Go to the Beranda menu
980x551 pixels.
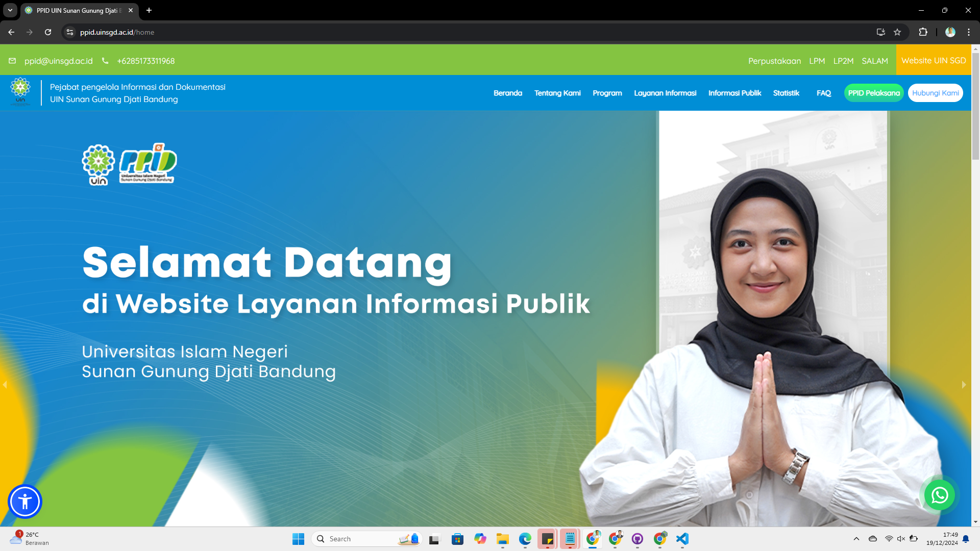pos(508,93)
